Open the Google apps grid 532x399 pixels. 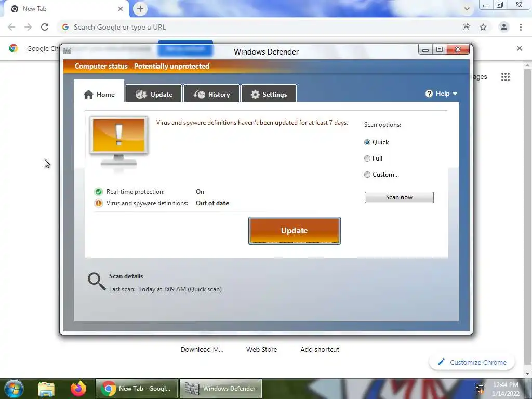[506, 77]
